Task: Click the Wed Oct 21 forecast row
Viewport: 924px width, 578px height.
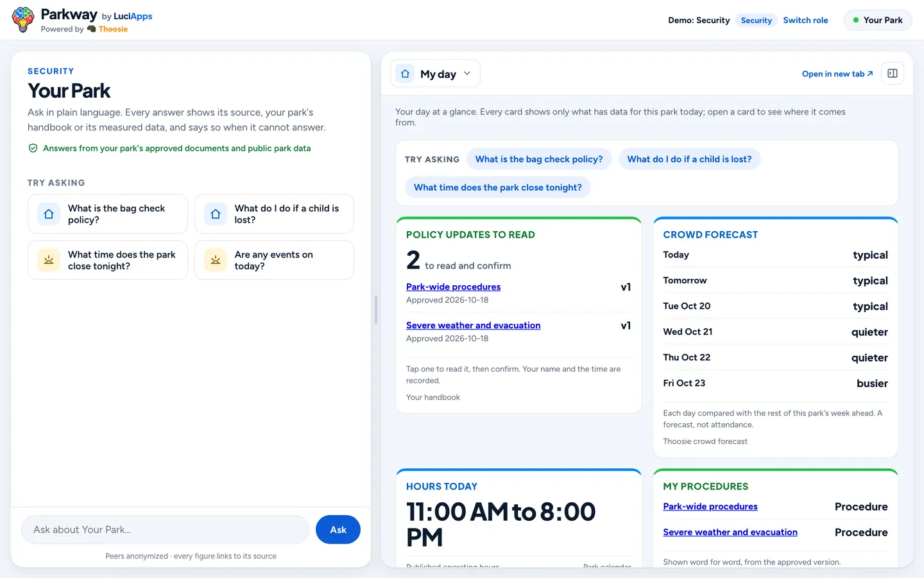Action: tap(775, 332)
